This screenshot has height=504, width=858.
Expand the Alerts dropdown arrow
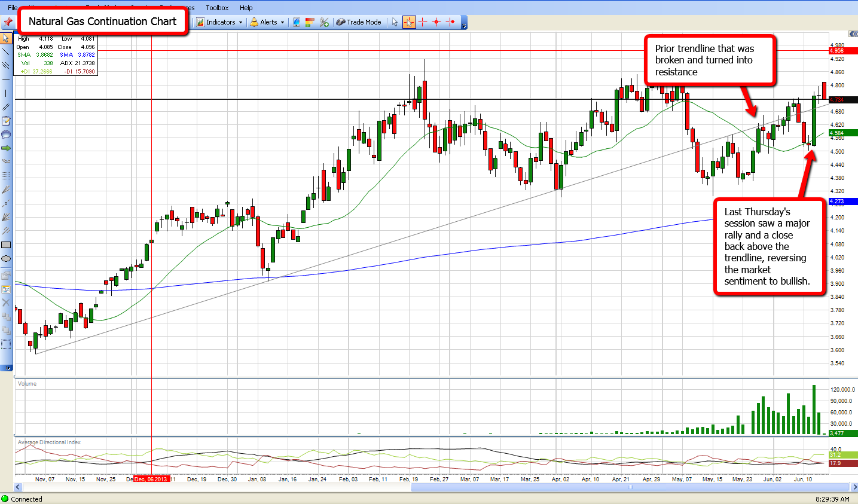[282, 22]
